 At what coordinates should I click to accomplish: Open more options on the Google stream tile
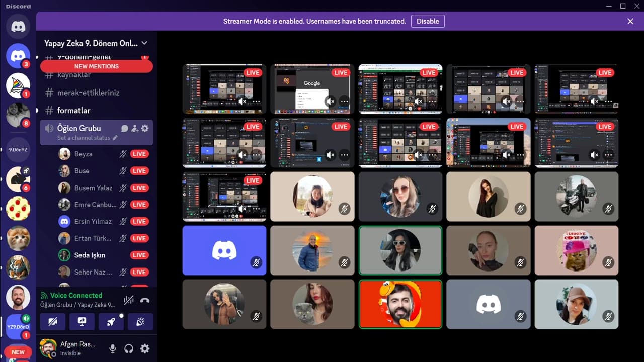[x=344, y=101]
